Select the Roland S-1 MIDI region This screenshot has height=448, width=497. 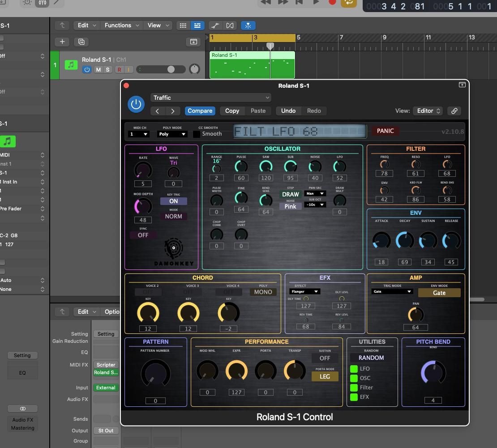[252, 65]
